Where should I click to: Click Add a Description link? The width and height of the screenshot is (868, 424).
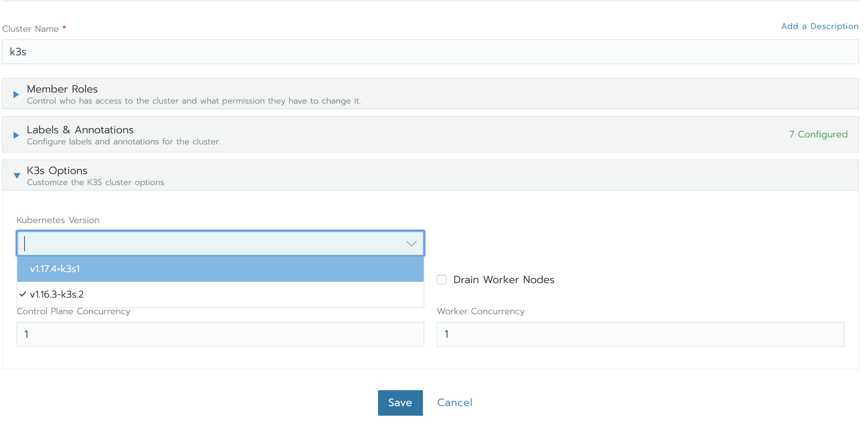click(820, 26)
